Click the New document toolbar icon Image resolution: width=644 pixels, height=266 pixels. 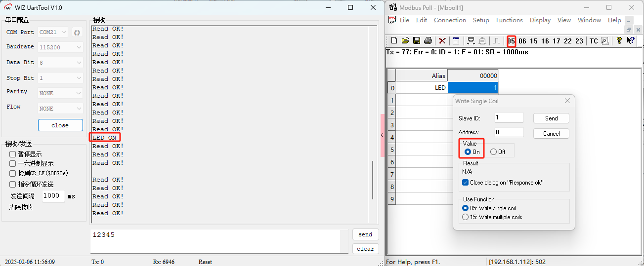(x=394, y=41)
